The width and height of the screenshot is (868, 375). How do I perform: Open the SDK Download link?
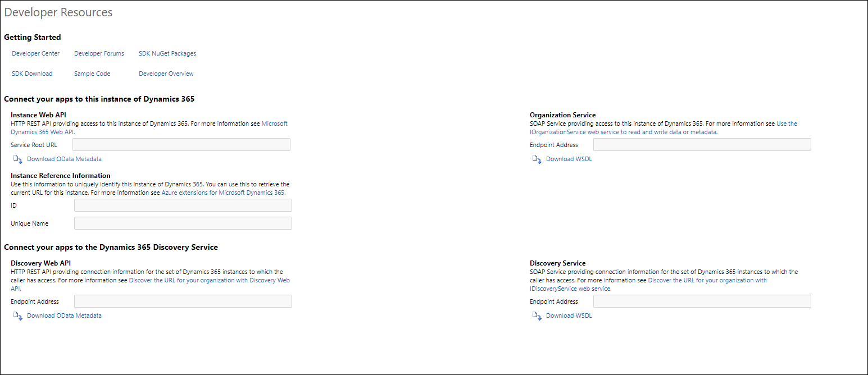point(32,74)
